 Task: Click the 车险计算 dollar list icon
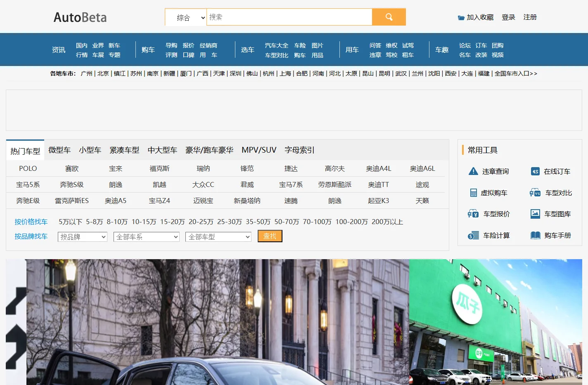[x=473, y=235]
